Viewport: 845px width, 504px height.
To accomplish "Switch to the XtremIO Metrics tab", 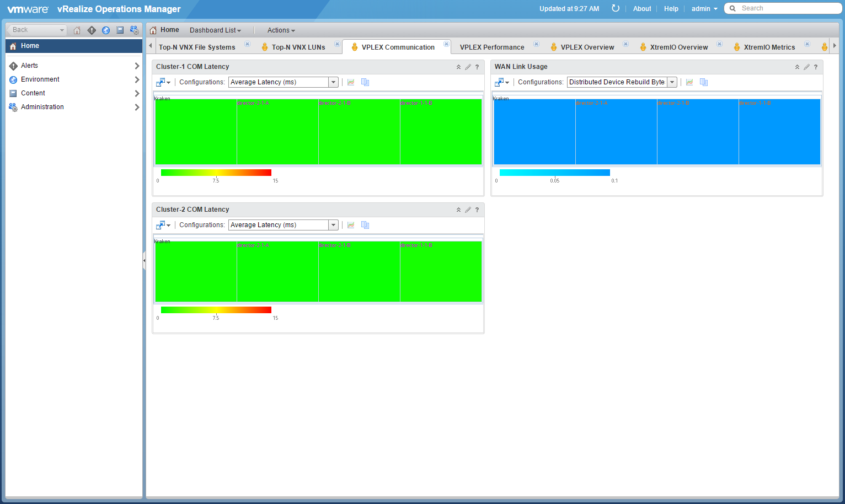I will (769, 47).
